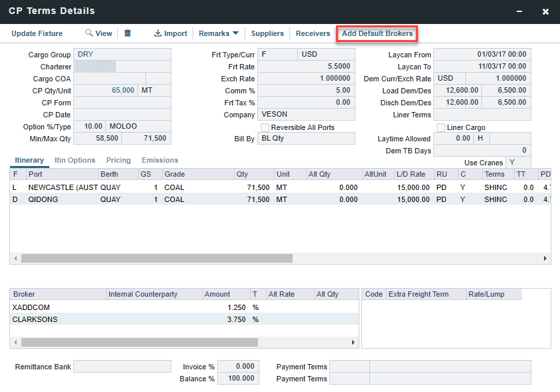Click the View magnifier icon
The image size is (560, 392).
pos(89,33)
